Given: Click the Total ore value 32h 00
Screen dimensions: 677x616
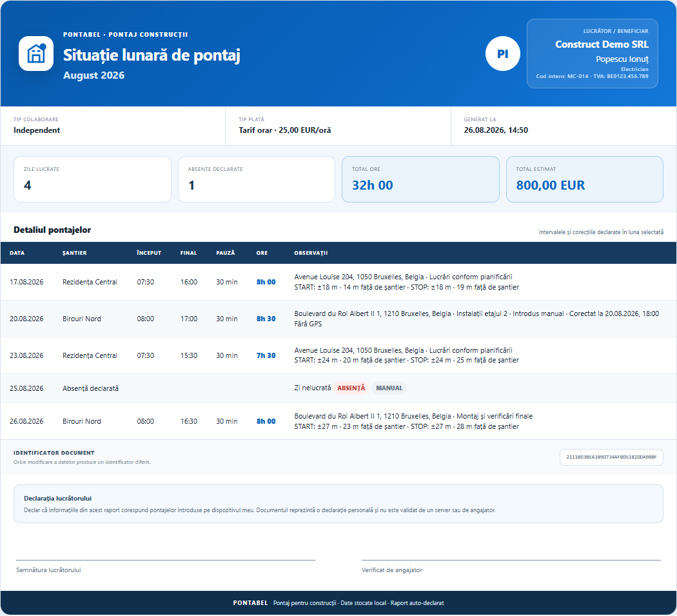Looking at the screenshot, I should (x=372, y=185).
